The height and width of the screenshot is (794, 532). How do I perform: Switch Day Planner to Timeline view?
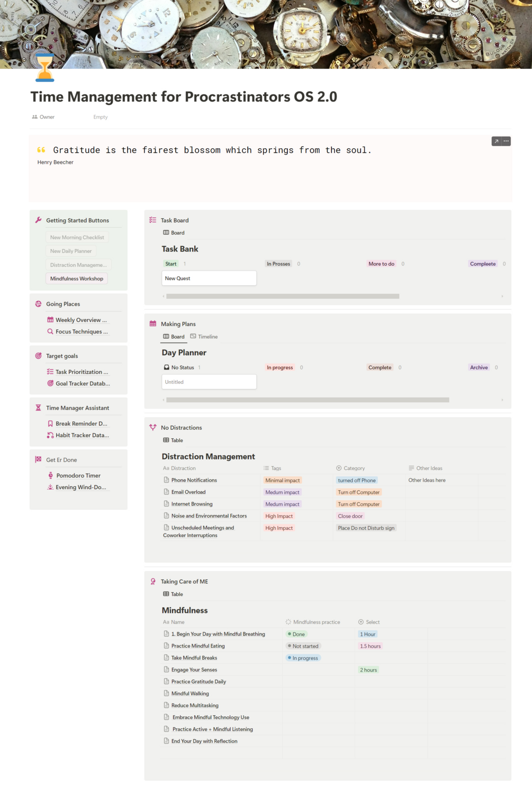(x=204, y=337)
